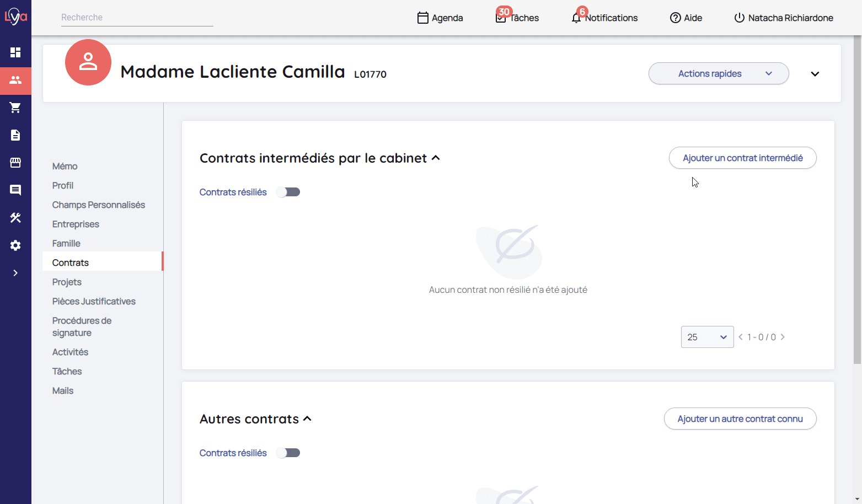This screenshot has height=504, width=862.
Task: Open the Mails section
Action: pos(63,390)
